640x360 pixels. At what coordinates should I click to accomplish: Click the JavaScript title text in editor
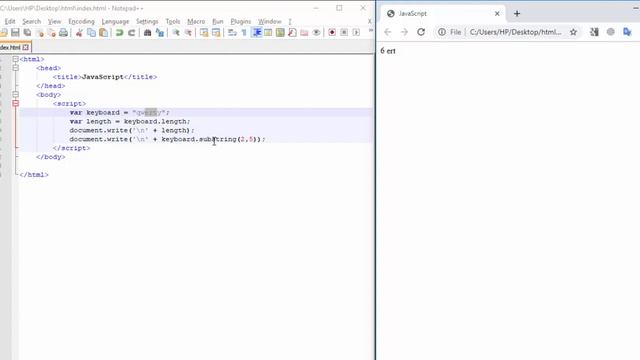click(103, 77)
